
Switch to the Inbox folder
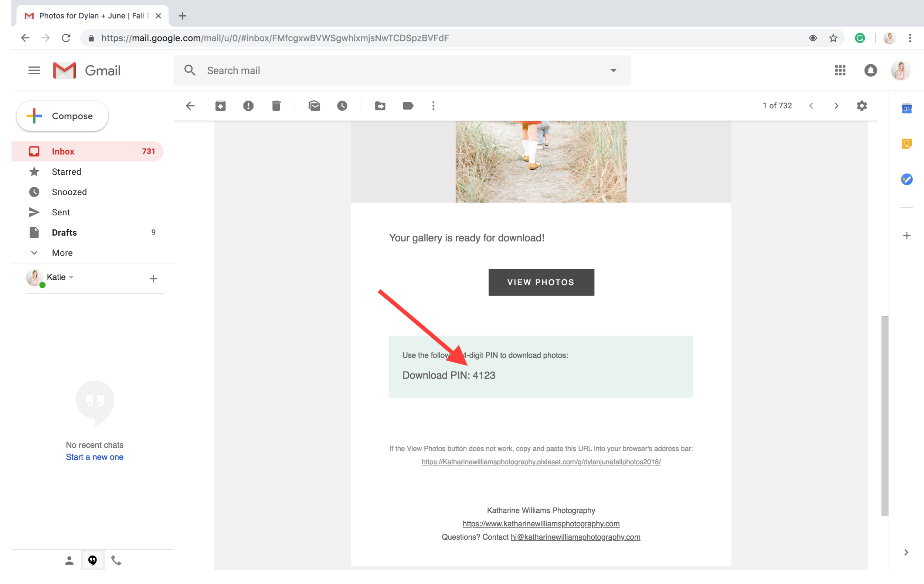(63, 151)
